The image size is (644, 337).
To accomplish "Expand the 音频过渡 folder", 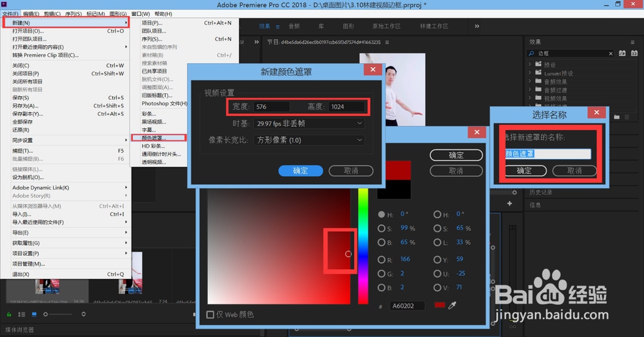I will point(530,90).
